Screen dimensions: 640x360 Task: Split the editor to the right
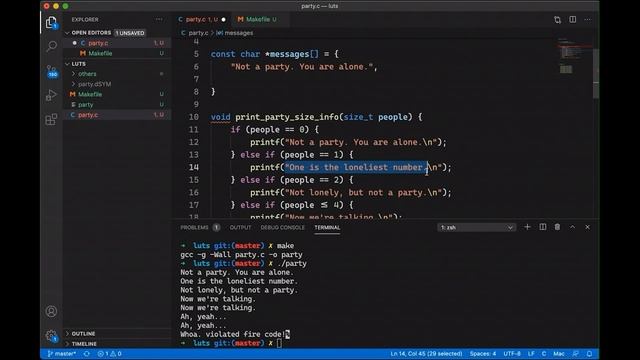[573, 19]
